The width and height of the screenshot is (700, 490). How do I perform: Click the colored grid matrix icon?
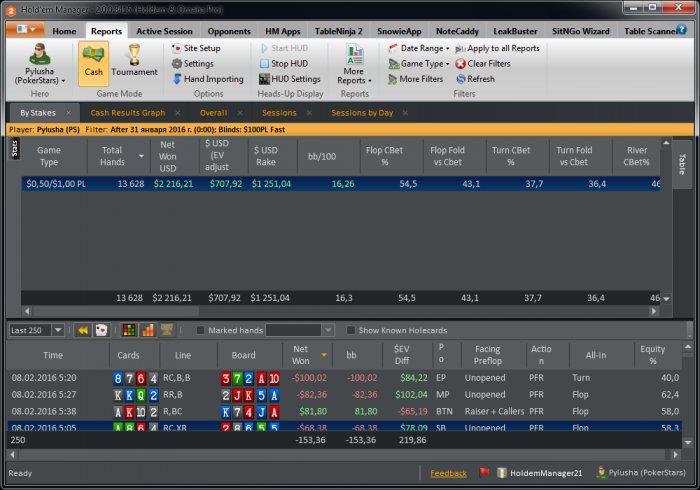(129, 330)
